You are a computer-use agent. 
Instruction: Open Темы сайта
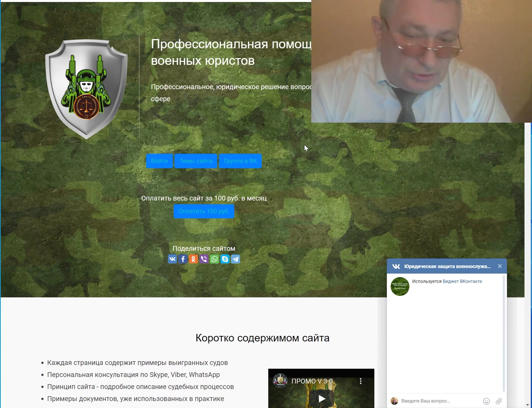(196, 161)
